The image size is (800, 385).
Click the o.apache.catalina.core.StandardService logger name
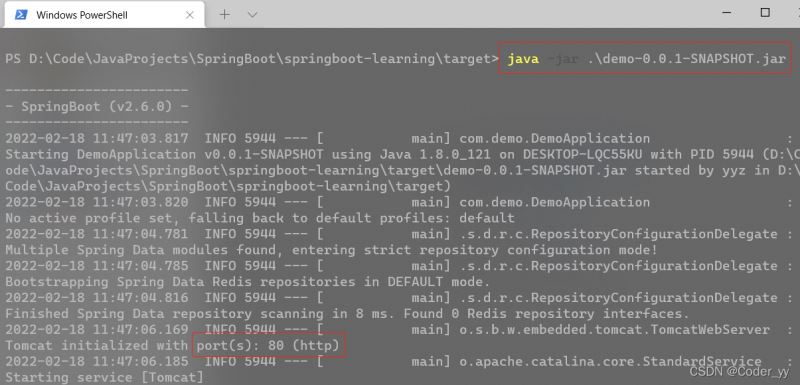pos(610,362)
